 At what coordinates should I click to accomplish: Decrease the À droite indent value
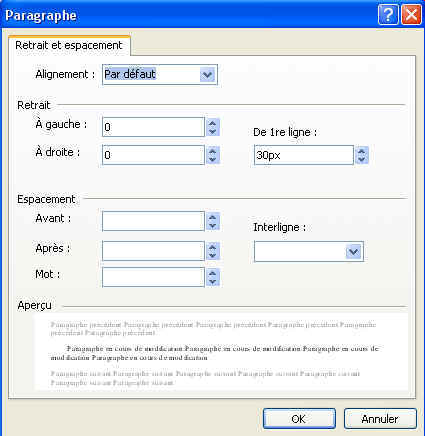(x=213, y=159)
